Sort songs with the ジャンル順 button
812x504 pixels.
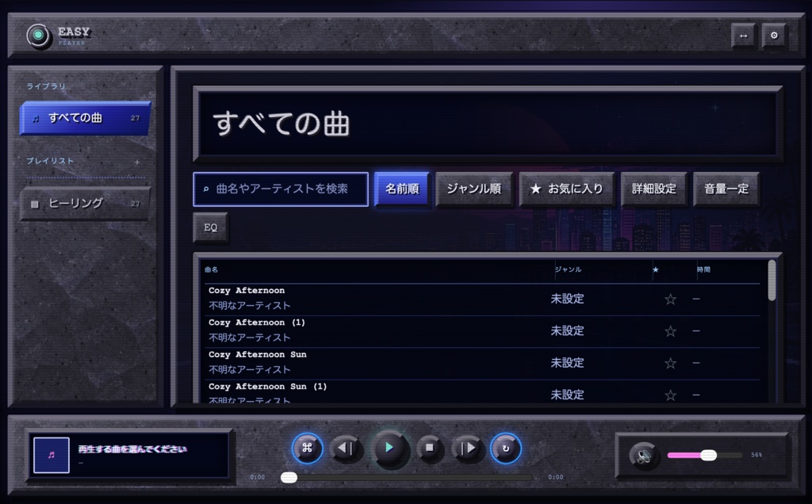click(x=474, y=189)
